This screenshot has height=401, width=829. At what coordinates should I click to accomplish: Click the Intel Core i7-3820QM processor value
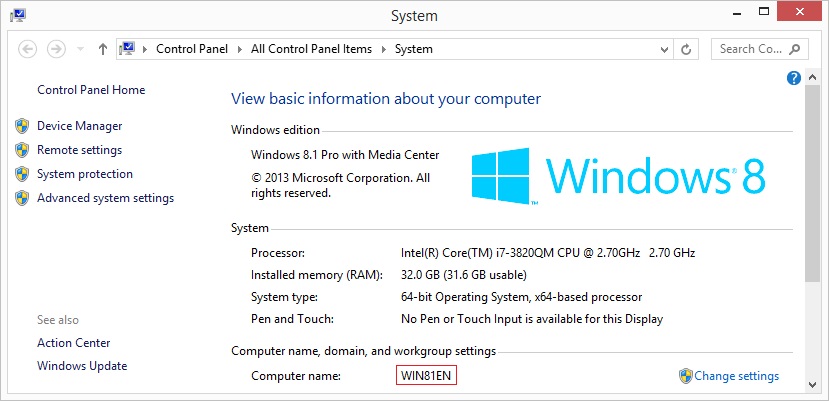point(548,253)
